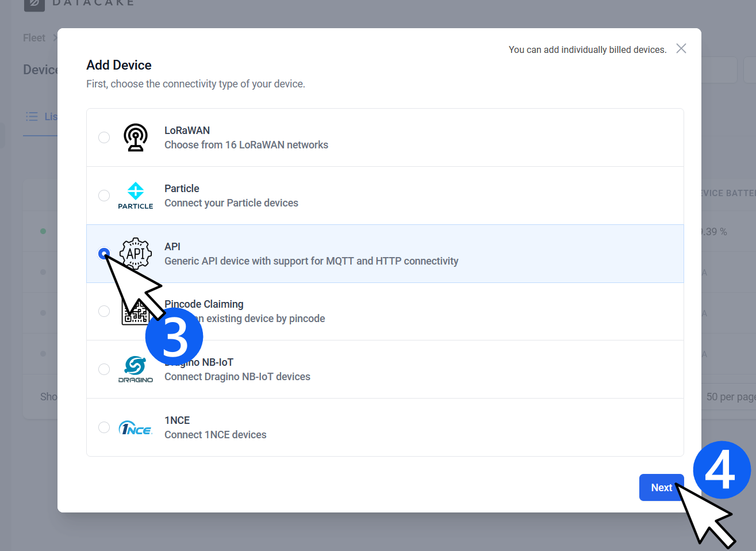Image resolution: width=756 pixels, height=551 pixels.
Task: Click the LoRaWAN antenna icon
Action: [136, 137]
